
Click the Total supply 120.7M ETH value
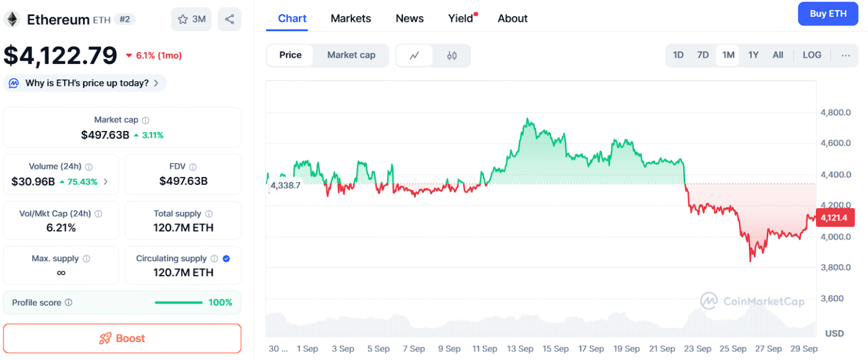coord(184,228)
